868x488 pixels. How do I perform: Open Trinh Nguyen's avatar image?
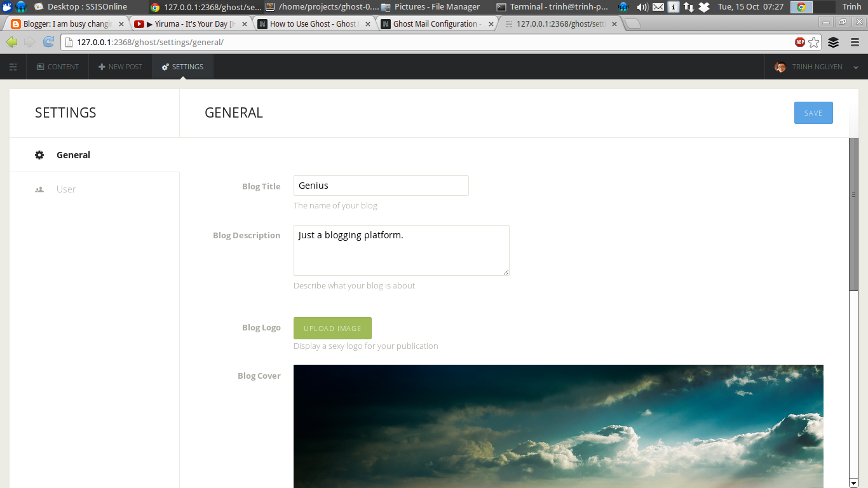click(x=780, y=66)
